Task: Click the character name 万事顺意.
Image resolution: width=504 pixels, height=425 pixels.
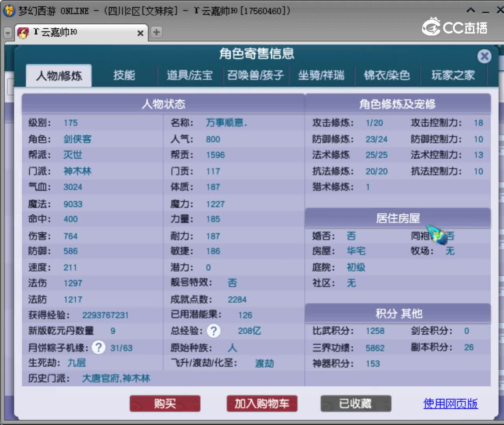Action: [x=226, y=123]
